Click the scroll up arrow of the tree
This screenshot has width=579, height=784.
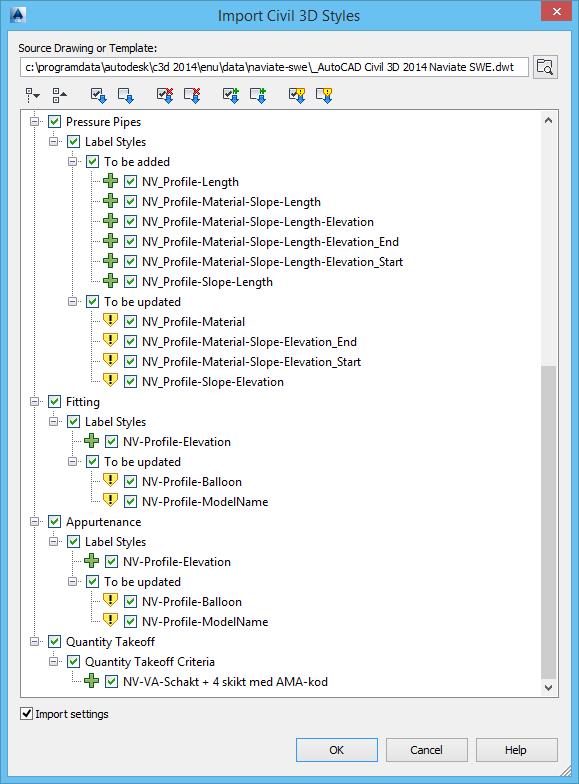548,120
